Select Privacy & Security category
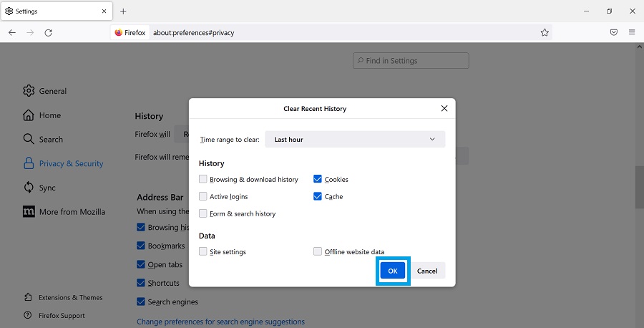644x328 pixels. click(x=63, y=163)
